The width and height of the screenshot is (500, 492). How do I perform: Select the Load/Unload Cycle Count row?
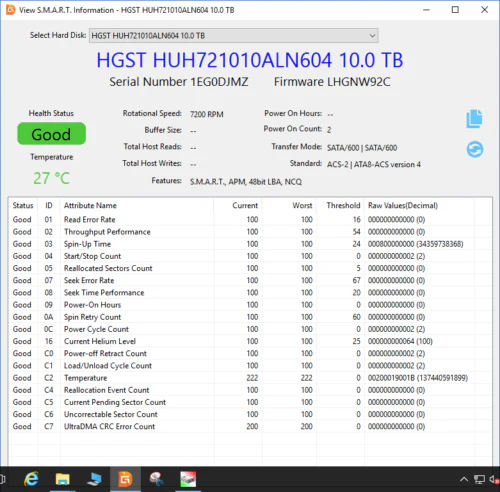[x=250, y=366]
